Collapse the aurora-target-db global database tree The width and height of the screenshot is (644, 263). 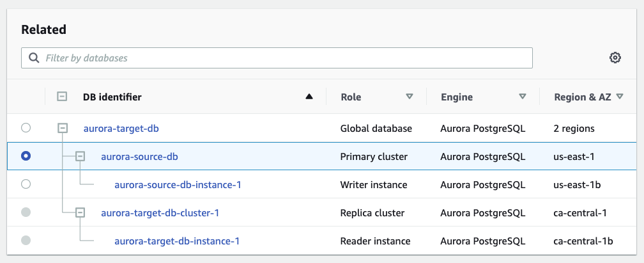[63, 128]
